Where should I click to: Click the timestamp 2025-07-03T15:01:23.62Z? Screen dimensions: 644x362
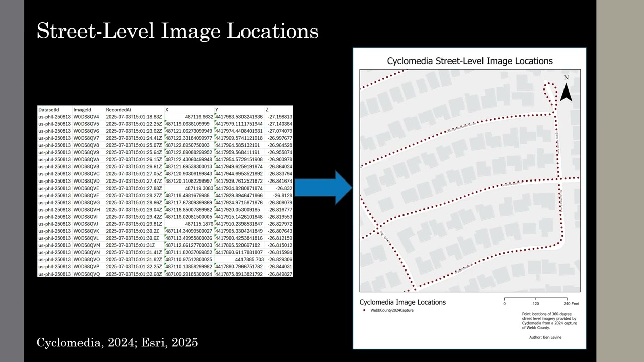134,131
